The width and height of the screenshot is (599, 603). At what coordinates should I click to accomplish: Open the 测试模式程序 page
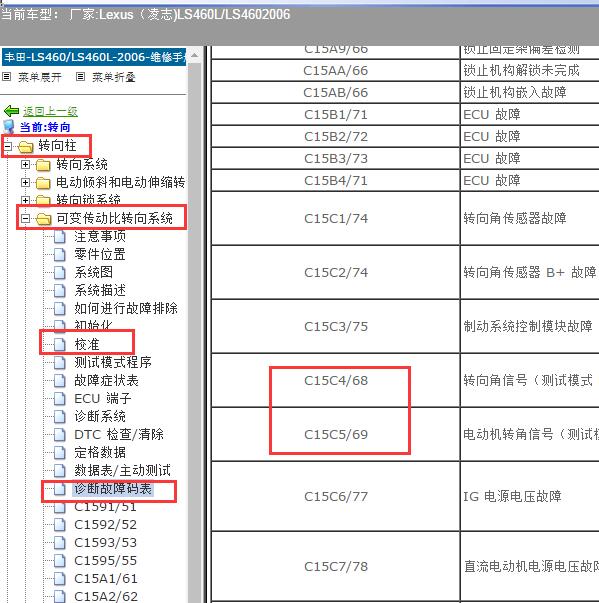click(113, 362)
